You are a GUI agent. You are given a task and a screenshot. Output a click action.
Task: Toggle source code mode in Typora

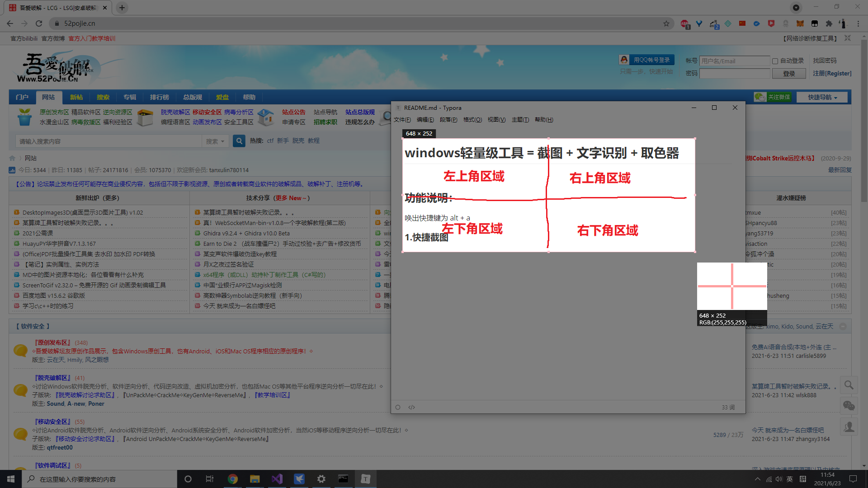click(x=411, y=407)
